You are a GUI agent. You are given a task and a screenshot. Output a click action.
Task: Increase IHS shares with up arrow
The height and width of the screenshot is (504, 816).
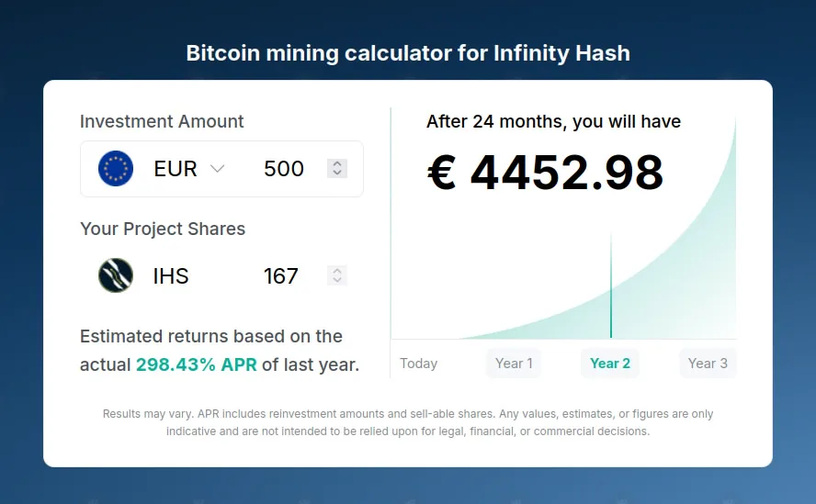pyautogui.click(x=337, y=271)
